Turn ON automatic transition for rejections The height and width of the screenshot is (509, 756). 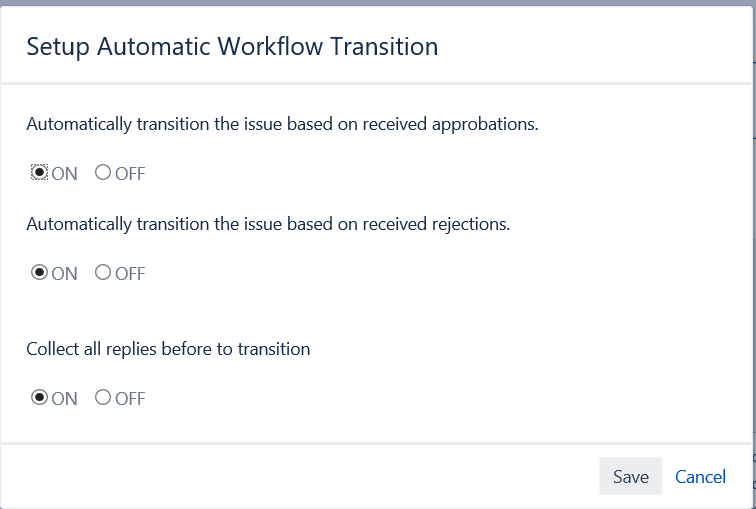[40, 273]
